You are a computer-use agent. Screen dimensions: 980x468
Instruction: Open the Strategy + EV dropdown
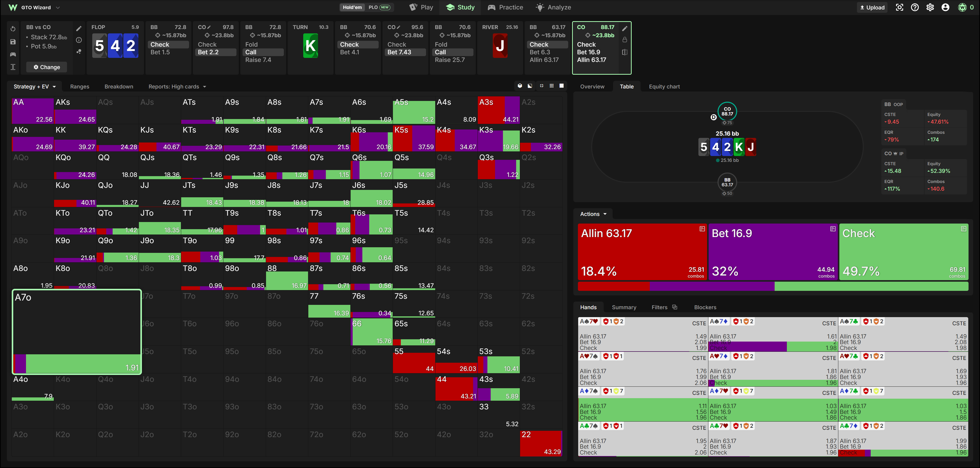35,86
